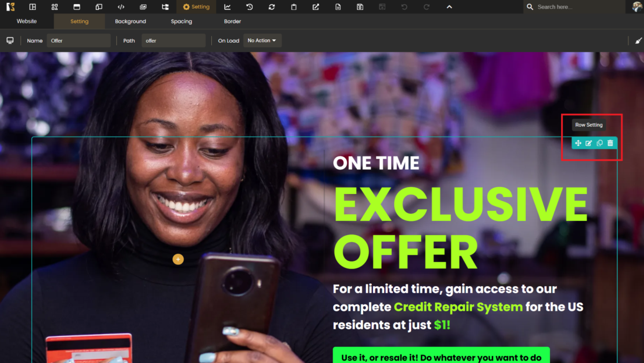Open the version history clock icon
Screen dimensions: 644x363
[250, 7]
